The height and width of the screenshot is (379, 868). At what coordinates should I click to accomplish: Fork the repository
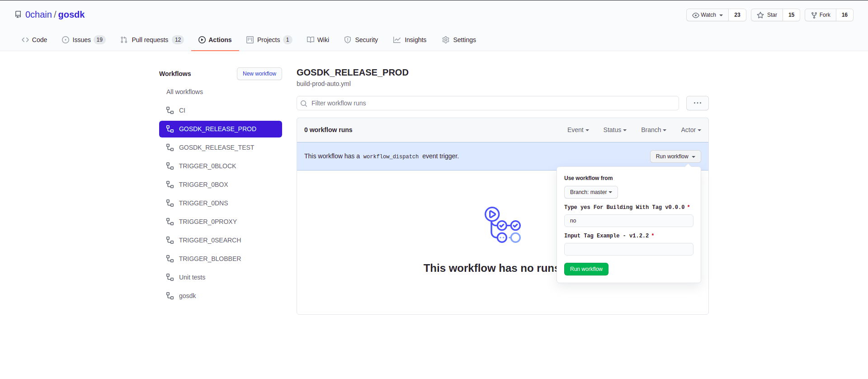tap(821, 15)
